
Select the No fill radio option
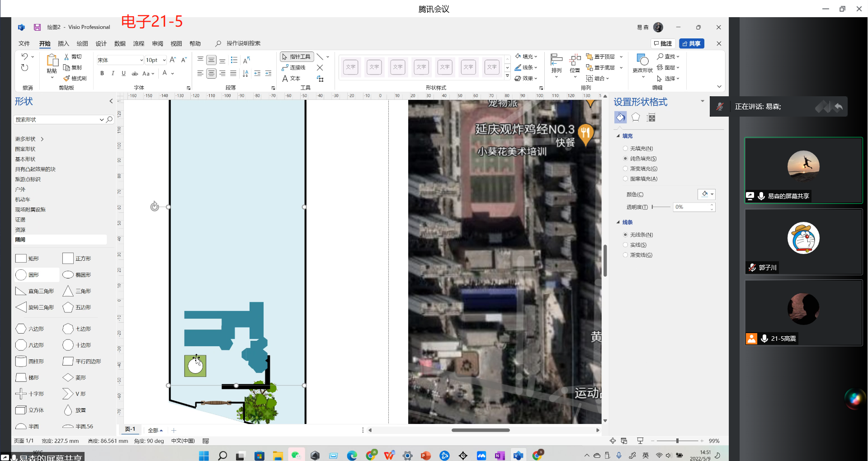(x=626, y=148)
